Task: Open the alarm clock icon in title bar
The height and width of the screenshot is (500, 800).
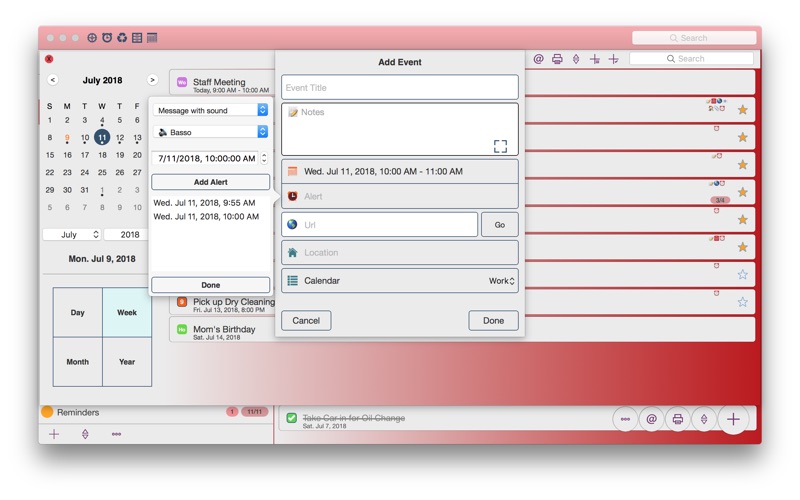Action: pyautogui.click(x=107, y=38)
